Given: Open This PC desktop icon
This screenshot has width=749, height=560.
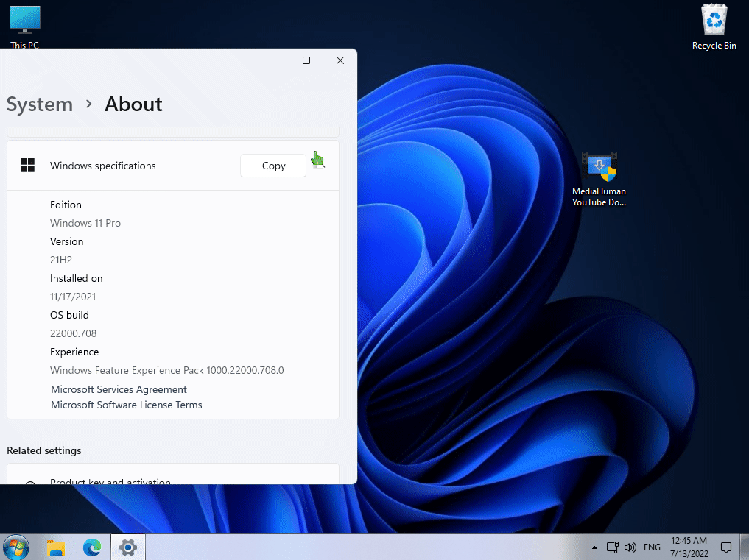Looking at the screenshot, I should coord(25,26).
